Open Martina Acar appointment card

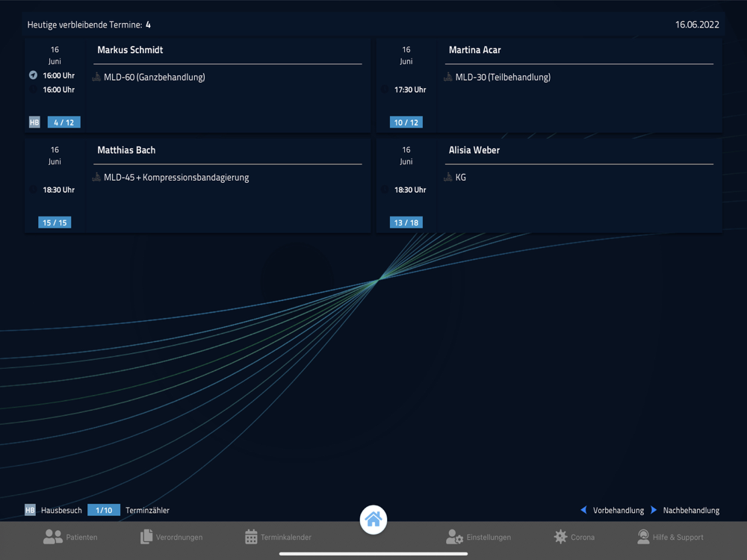click(549, 85)
